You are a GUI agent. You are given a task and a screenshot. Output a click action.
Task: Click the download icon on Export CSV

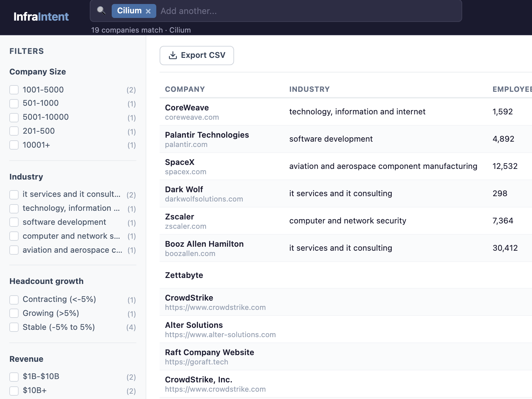tap(173, 55)
